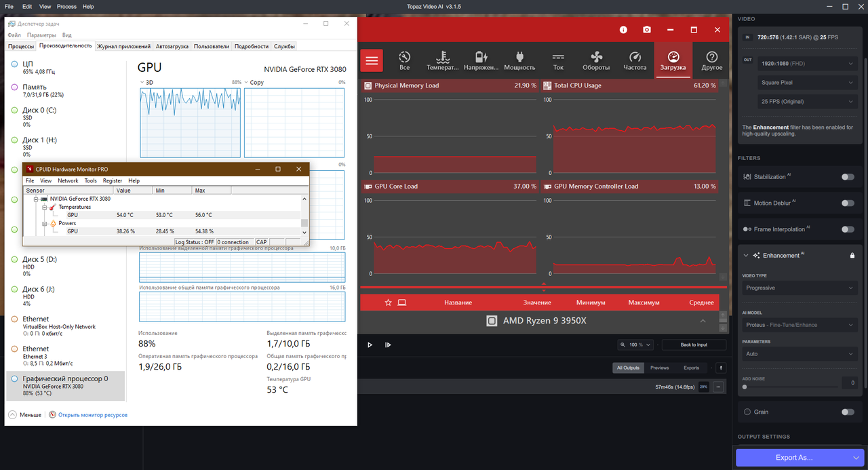
Task: Turn on the Motion Deblur toggle
Action: point(848,203)
